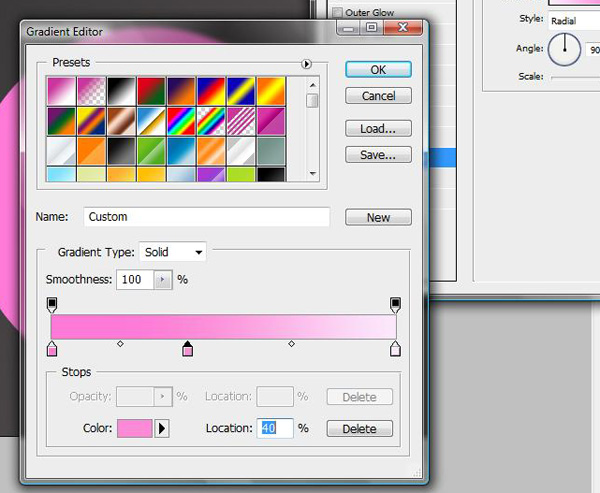Choose the green gradient preset in third row
Viewport: 600px width, 493px height.
[x=151, y=151]
